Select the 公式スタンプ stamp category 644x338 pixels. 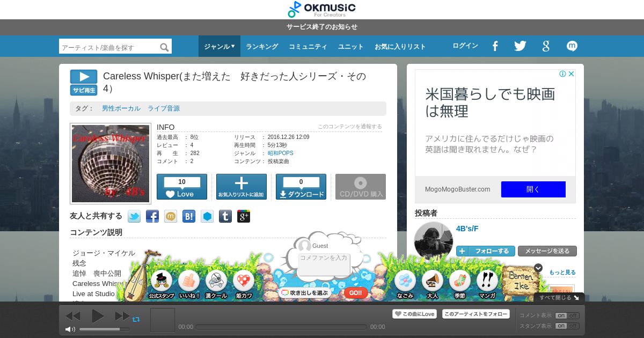[x=162, y=284]
